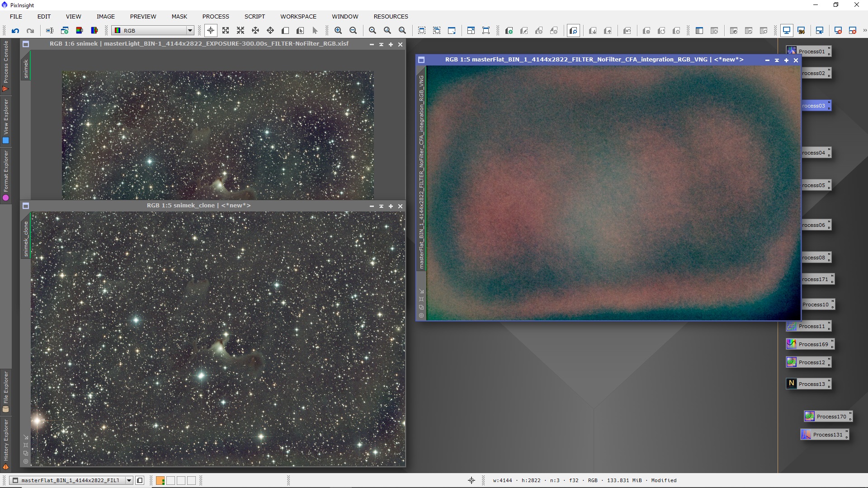This screenshot has width=868, height=488.
Task: Open the Format Explorer side tab
Action: coord(6,175)
